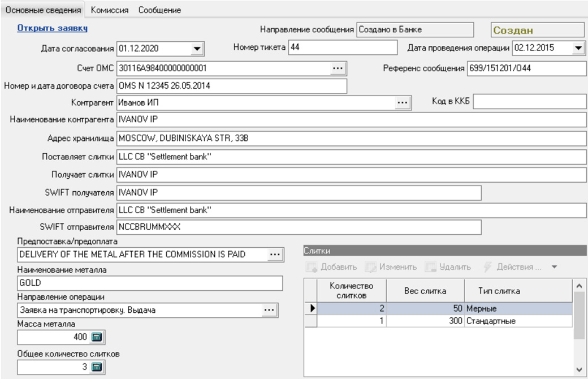Click ellipsis button next to Контрагент field
This screenshot has width=588, height=379.
click(x=402, y=102)
